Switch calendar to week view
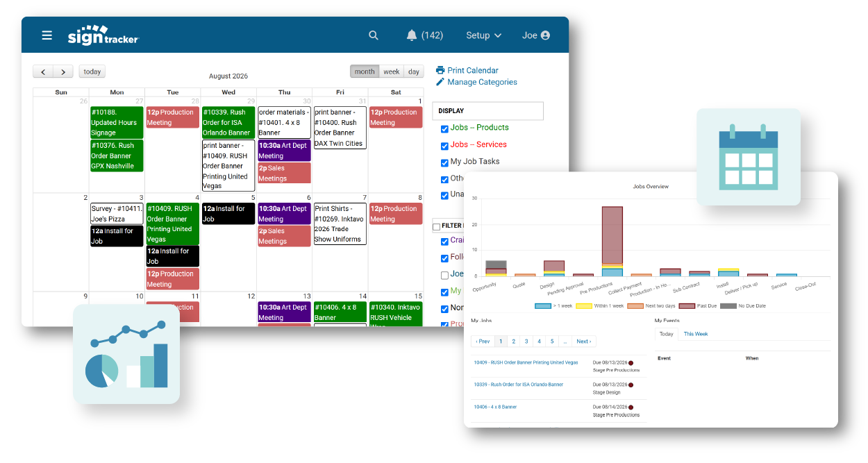This screenshot has width=868, height=463. coord(392,71)
